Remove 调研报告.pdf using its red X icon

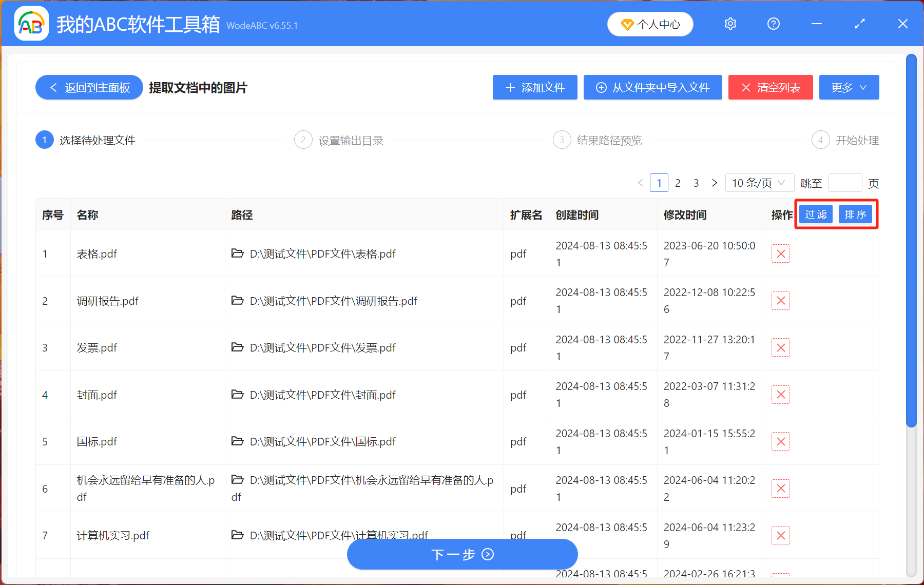[x=780, y=301]
